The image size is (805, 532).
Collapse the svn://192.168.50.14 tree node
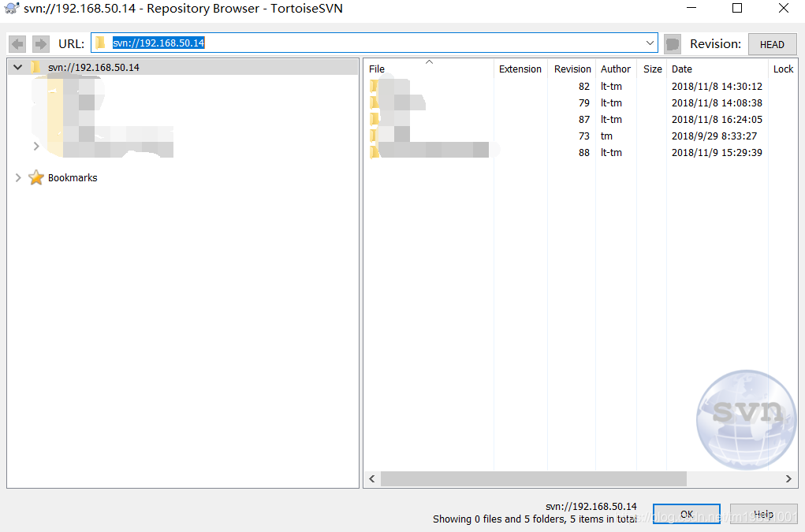click(18, 67)
